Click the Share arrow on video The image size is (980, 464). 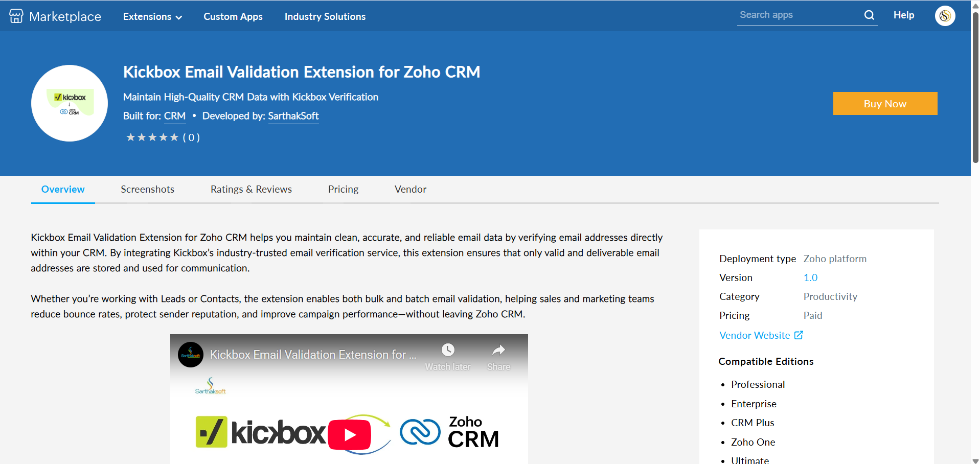(498, 350)
